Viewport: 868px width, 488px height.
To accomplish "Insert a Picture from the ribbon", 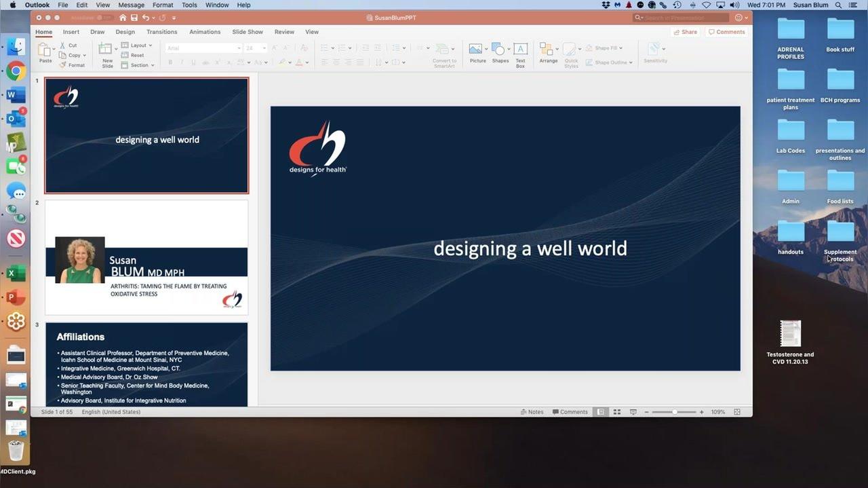I will [x=476, y=50].
